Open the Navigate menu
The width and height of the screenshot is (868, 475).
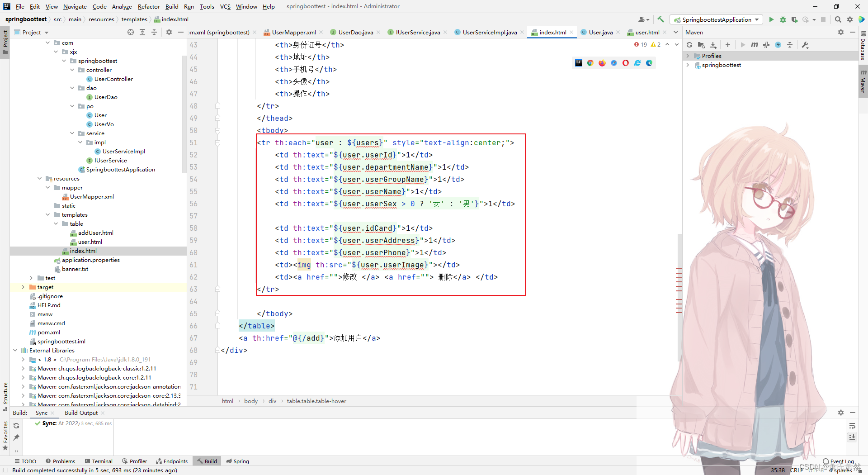pyautogui.click(x=75, y=6)
